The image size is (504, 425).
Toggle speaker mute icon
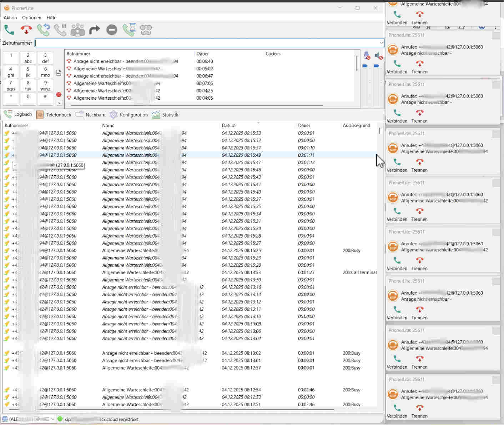tap(378, 56)
